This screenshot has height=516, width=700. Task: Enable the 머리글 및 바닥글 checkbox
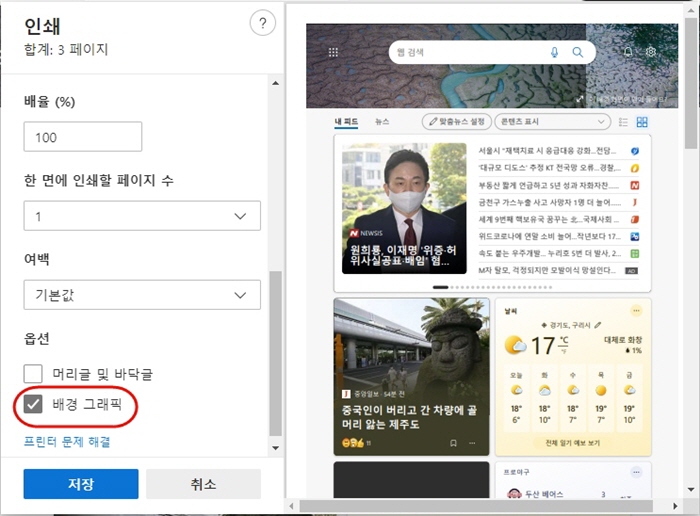33,374
